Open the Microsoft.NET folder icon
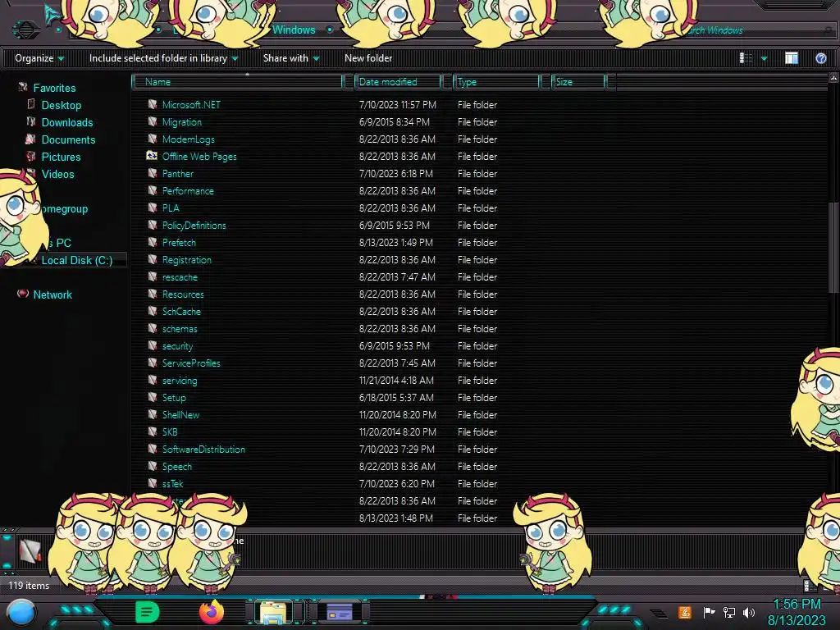The image size is (840, 630). (x=153, y=104)
